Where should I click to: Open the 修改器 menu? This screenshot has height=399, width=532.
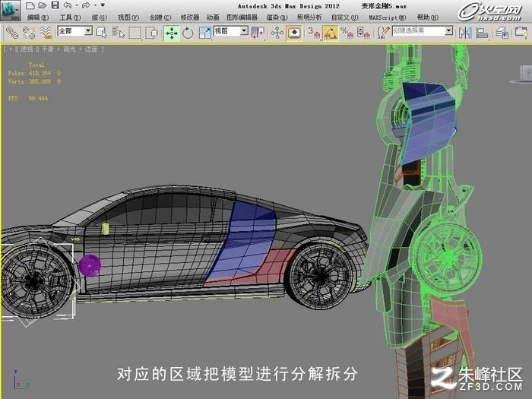[190, 17]
